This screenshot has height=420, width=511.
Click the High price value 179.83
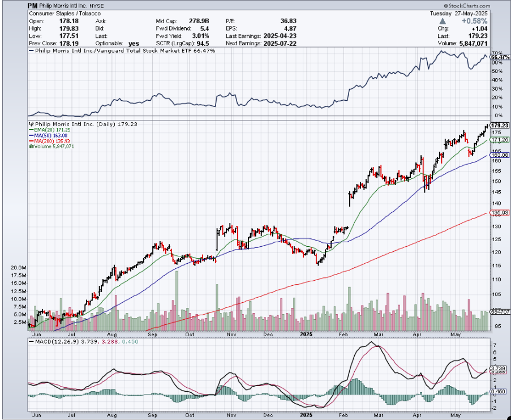point(69,28)
